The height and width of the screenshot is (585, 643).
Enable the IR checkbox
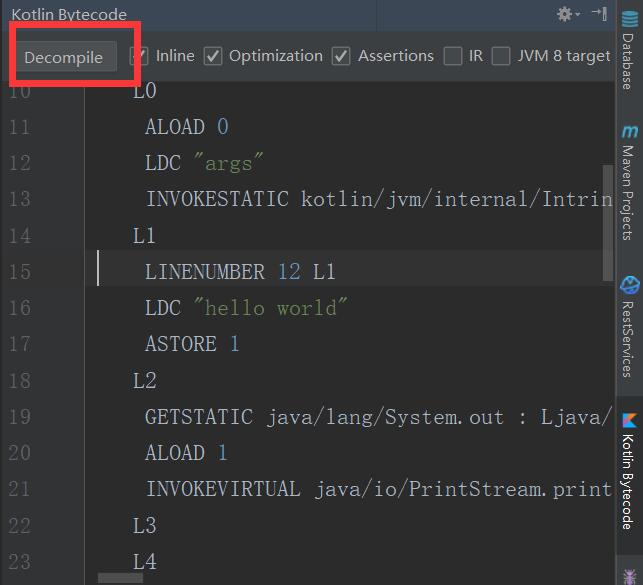coord(453,56)
